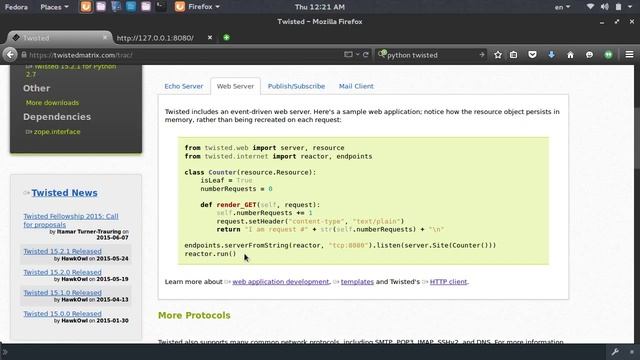Follow the web application development link
Screen dimensions: 640x360
[280, 282]
